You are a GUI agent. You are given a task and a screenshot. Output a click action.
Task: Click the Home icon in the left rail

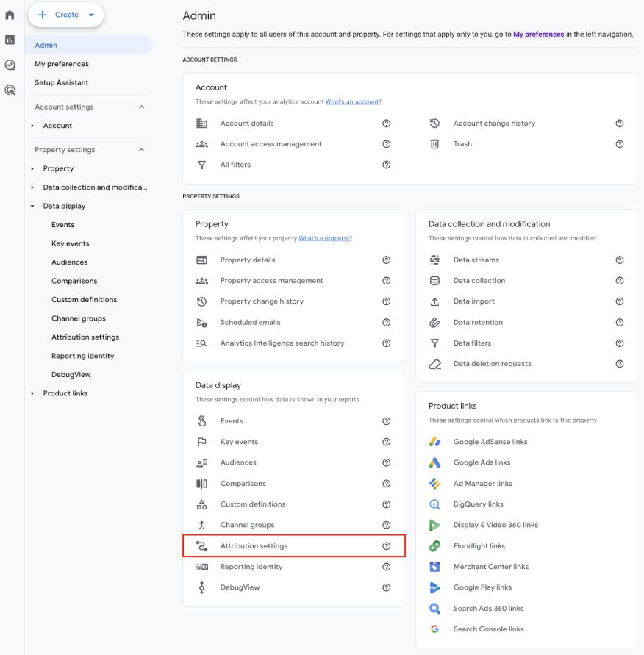10,13
